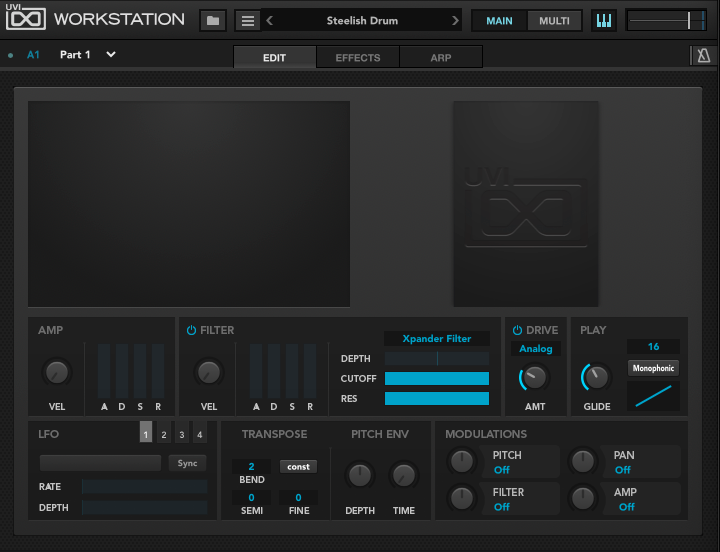Image resolution: width=720 pixels, height=552 pixels.
Task: Click the FILTER VEL knob
Action: (209, 372)
